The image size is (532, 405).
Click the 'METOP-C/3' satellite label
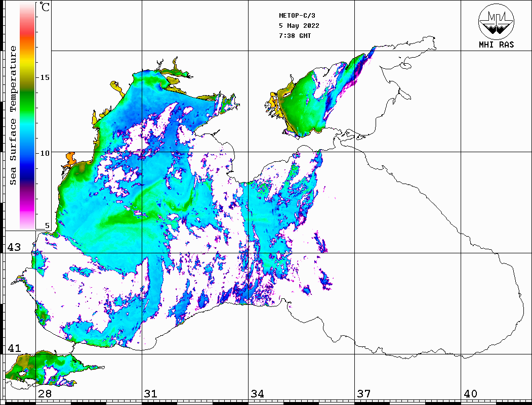tap(297, 16)
